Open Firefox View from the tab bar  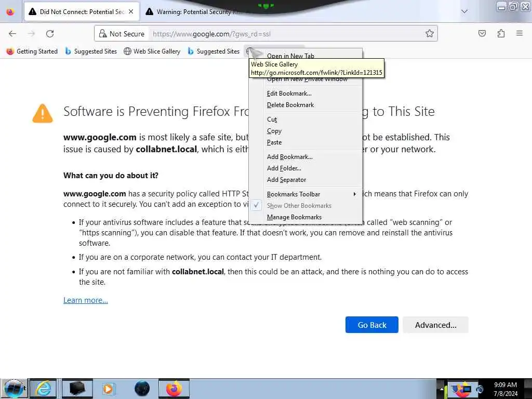point(10,12)
